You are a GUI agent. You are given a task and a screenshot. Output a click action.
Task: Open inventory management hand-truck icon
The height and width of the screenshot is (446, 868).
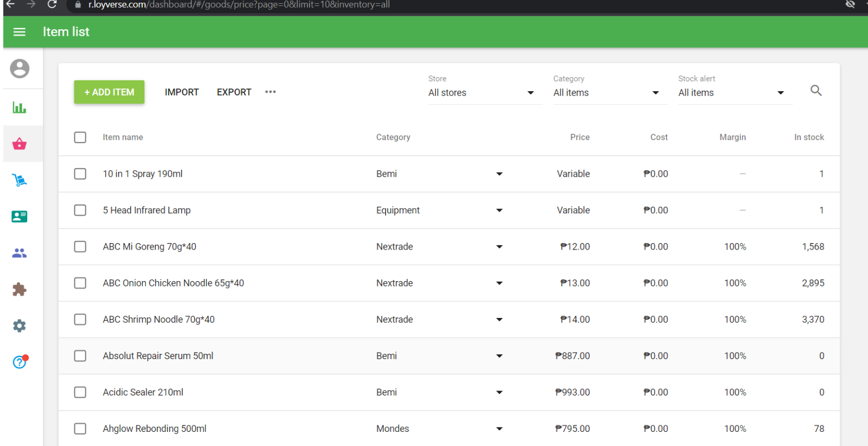20,180
